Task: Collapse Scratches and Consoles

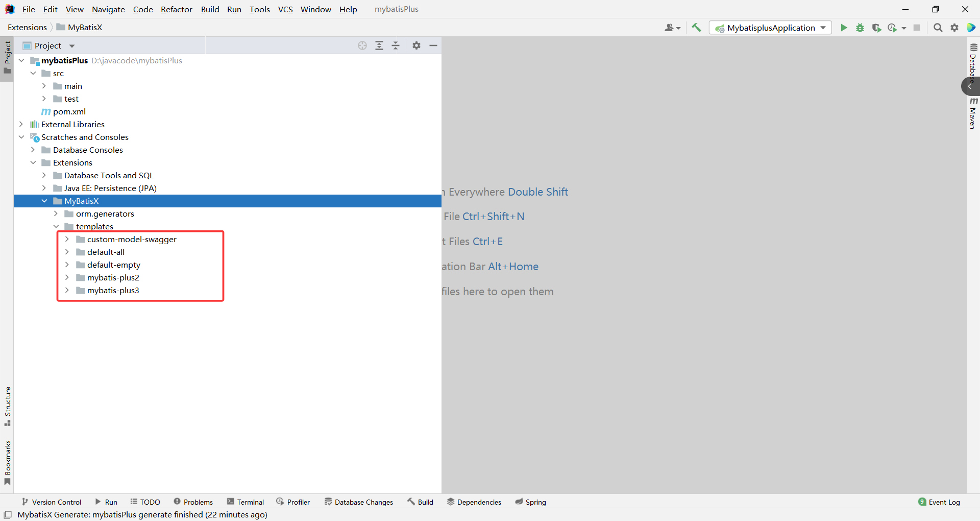Action: click(x=21, y=137)
